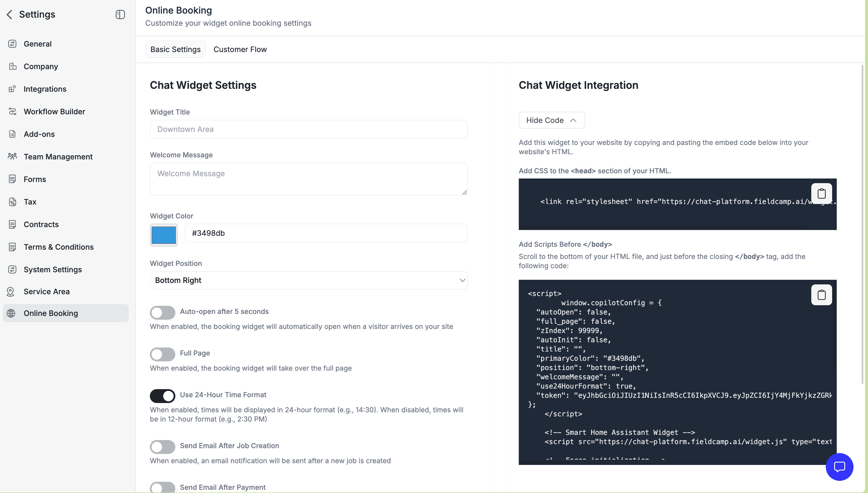
Task: Switch to the Customer Flow tab
Action: 240,49
